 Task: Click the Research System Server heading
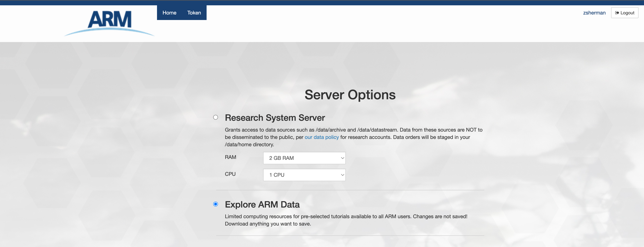click(275, 118)
